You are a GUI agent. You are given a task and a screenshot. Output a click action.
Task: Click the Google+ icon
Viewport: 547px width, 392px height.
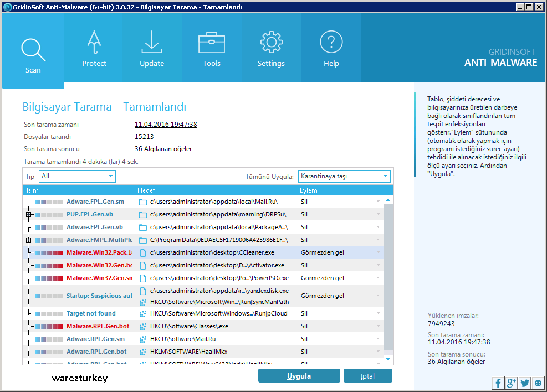(x=511, y=383)
